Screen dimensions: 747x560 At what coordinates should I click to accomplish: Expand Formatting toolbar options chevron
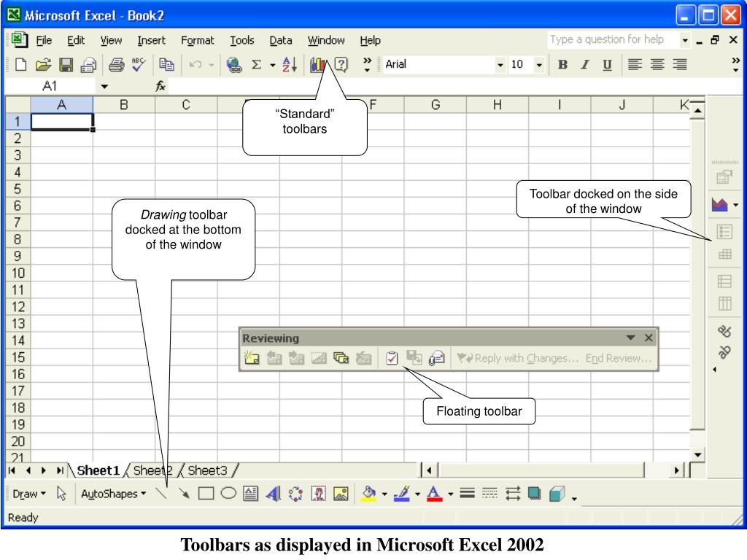pyautogui.click(x=735, y=64)
